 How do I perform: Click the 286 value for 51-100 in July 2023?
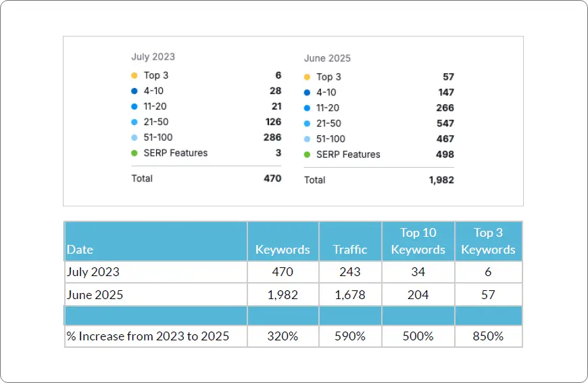(272, 137)
